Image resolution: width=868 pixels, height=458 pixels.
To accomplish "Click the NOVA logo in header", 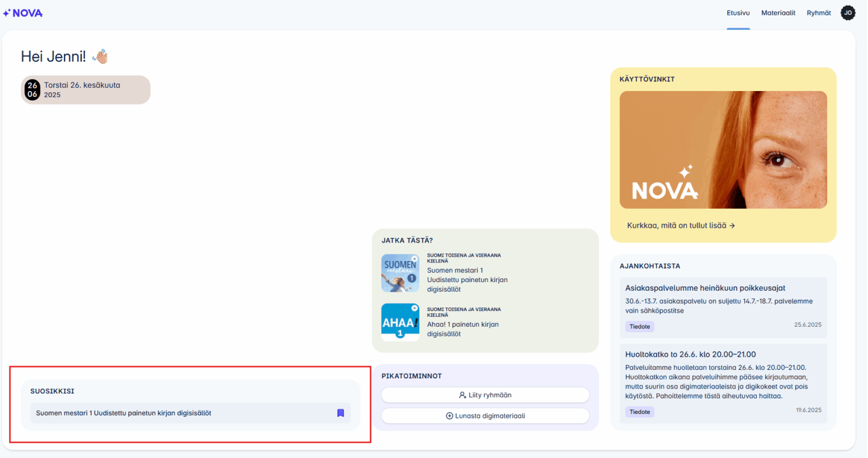I will pyautogui.click(x=23, y=13).
